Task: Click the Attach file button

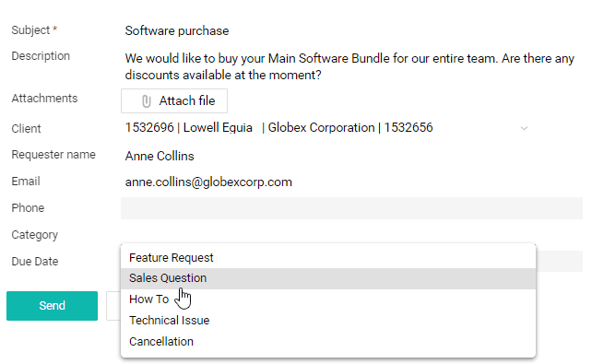Action: [x=174, y=100]
